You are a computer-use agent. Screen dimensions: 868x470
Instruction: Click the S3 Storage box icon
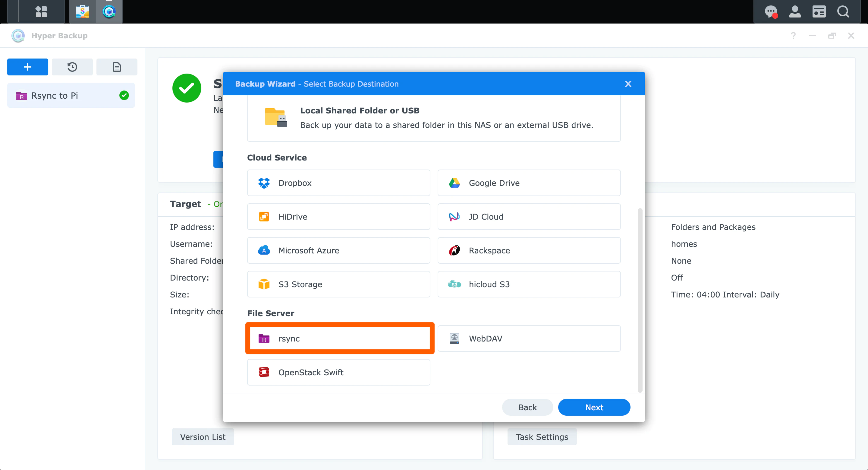264,284
